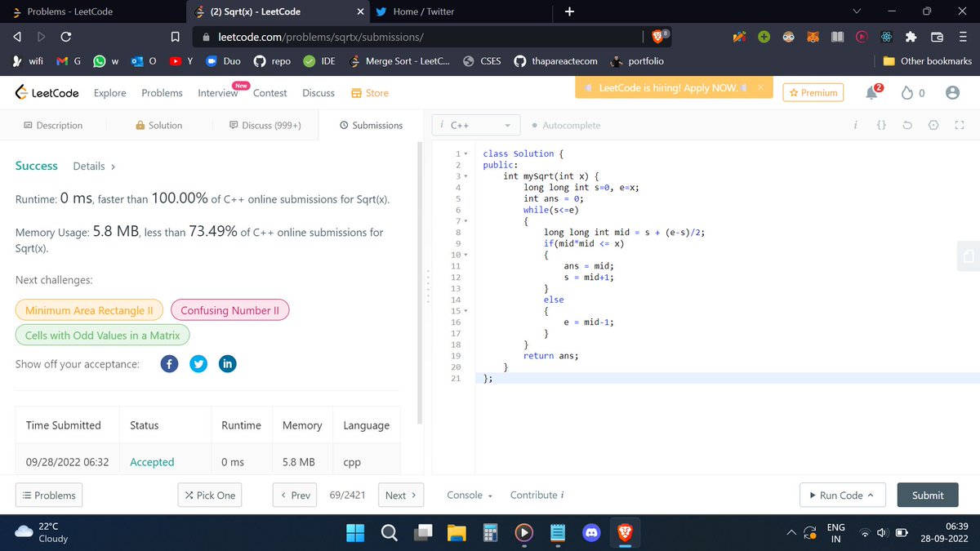Bookmark this page icon
The image size is (980, 551).
point(175,37)
